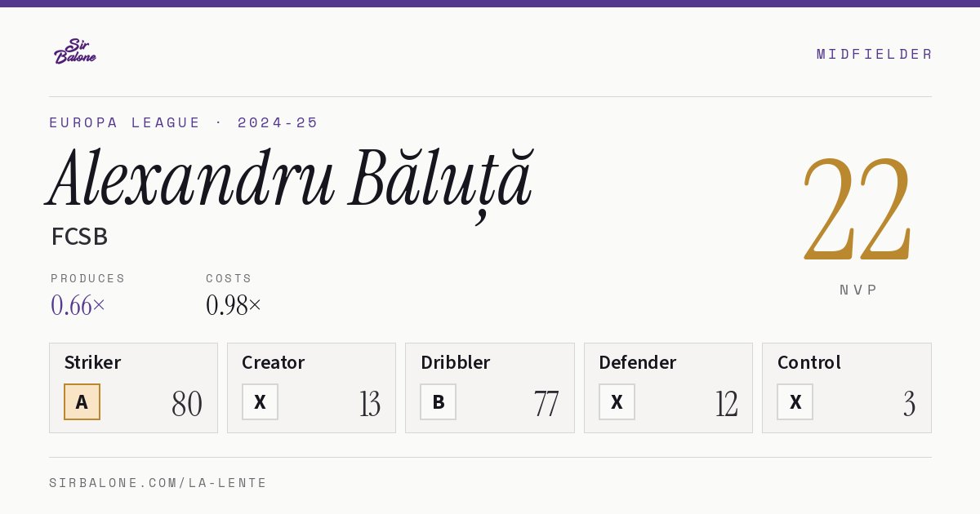The width and height of the screenshot is (980, 514).
Task: Click the X grade badge under Control
Action: click(795, 402)
